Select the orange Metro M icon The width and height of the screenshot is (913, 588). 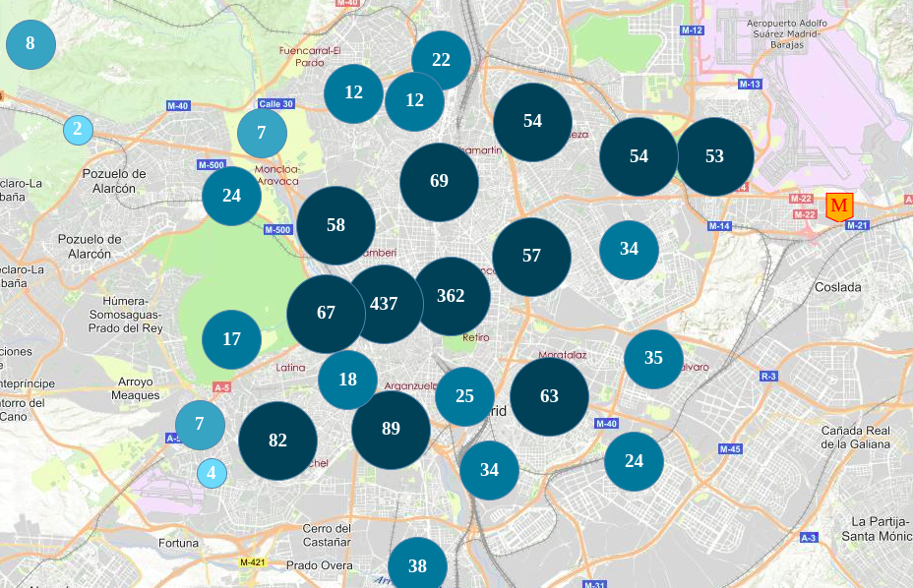[839, 206]
